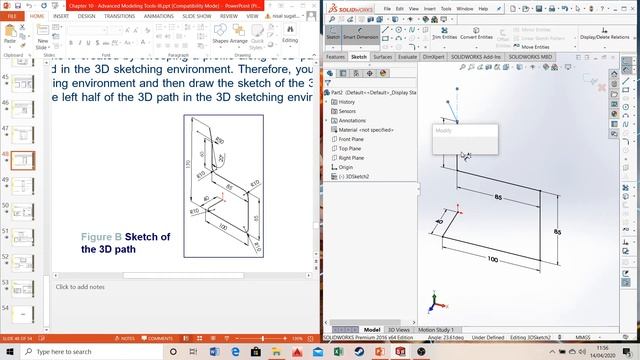Click the Convert Entities tool
The image size is (640, 360).
[476, 33]
